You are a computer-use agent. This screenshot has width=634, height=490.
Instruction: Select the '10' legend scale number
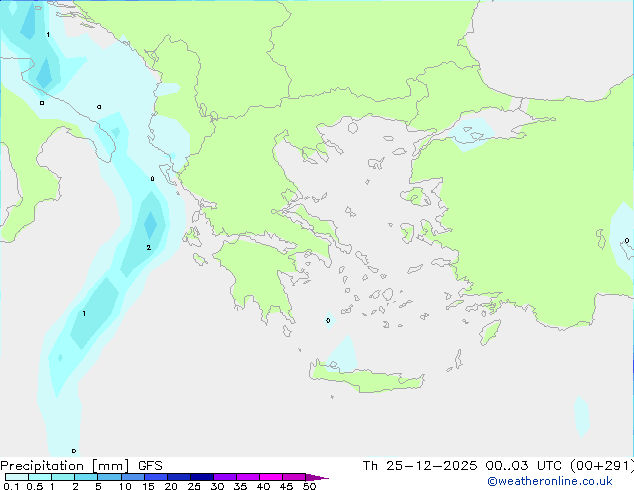[125, 486]
